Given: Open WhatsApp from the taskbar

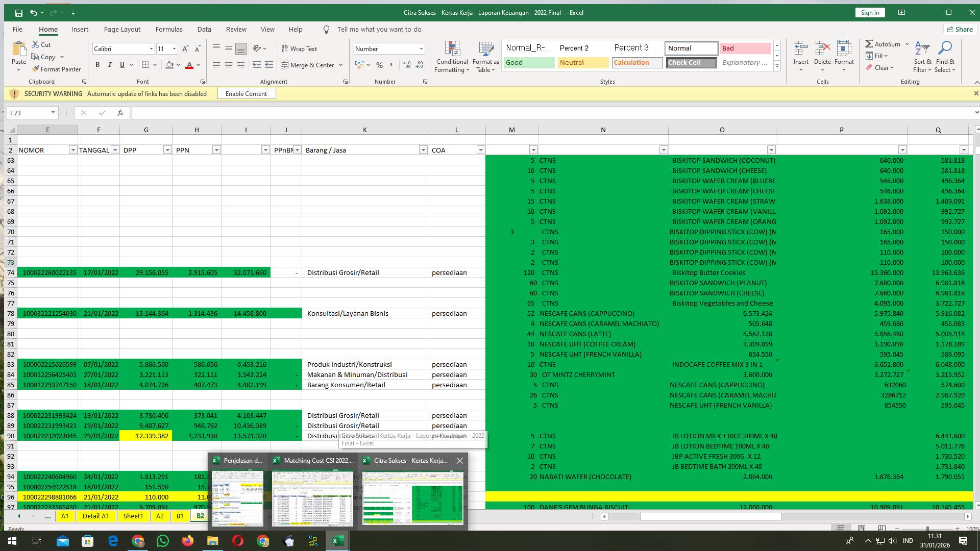Looking at the screenshot, I should (x=163, y=540).
